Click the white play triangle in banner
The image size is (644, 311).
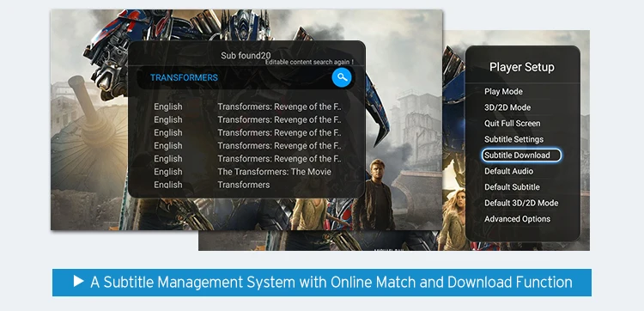coord(78,281)
